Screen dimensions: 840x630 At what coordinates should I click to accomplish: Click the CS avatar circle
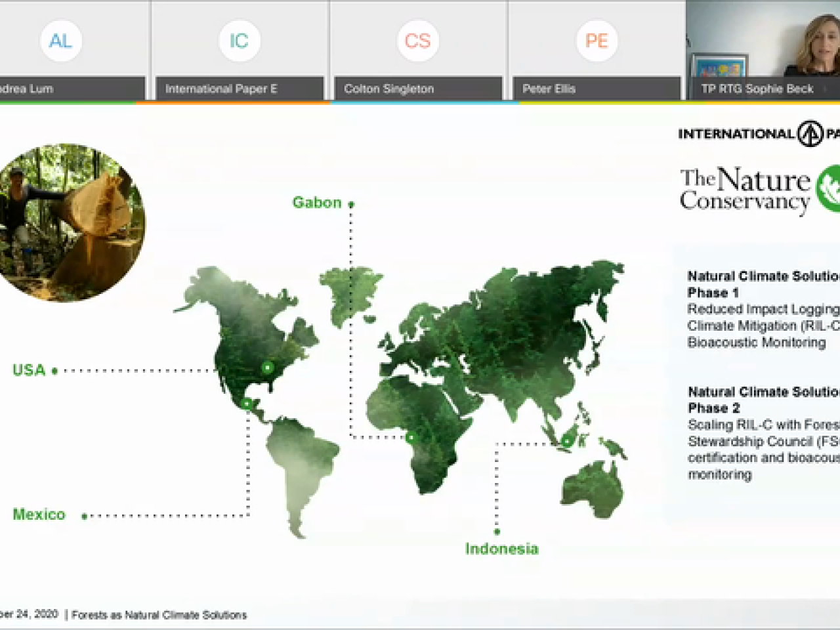(417, 41)
